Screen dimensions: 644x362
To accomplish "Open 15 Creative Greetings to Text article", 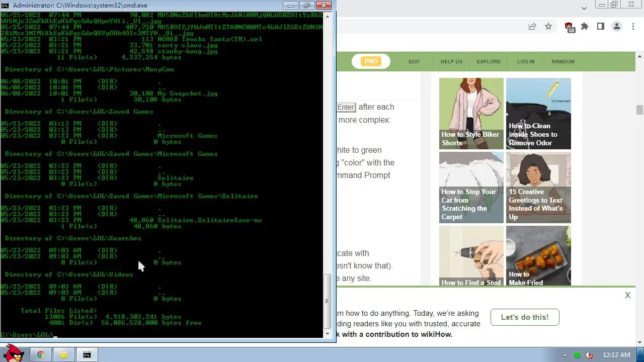I will 538,188.
